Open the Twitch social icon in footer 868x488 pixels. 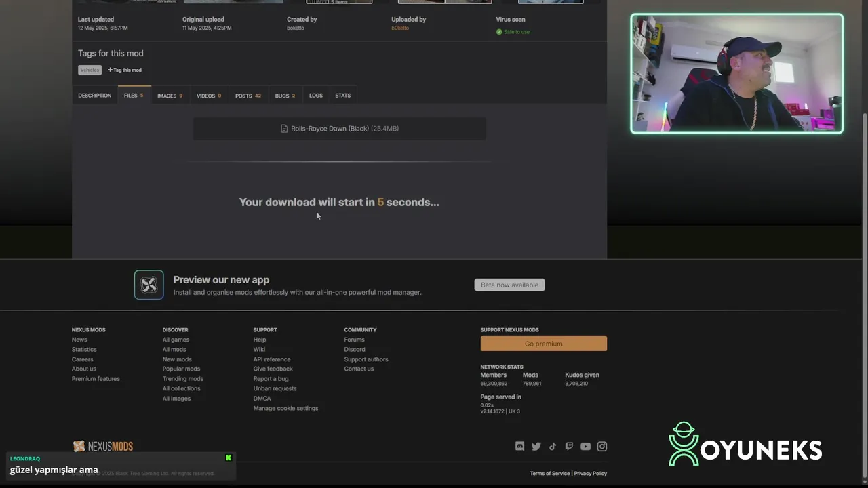[569, 447]
